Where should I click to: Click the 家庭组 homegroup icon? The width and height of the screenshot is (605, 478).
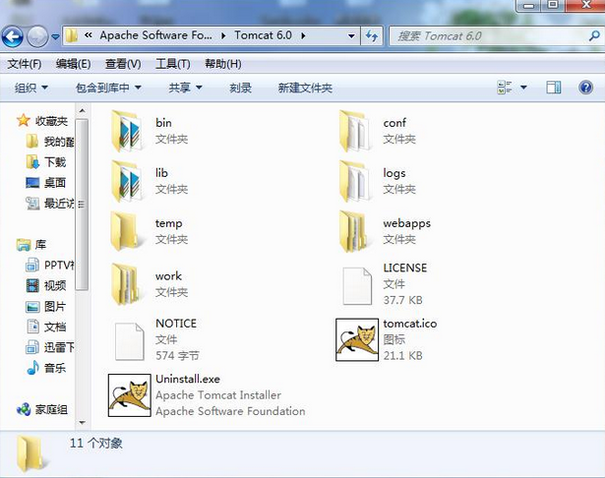coord(24,409)
